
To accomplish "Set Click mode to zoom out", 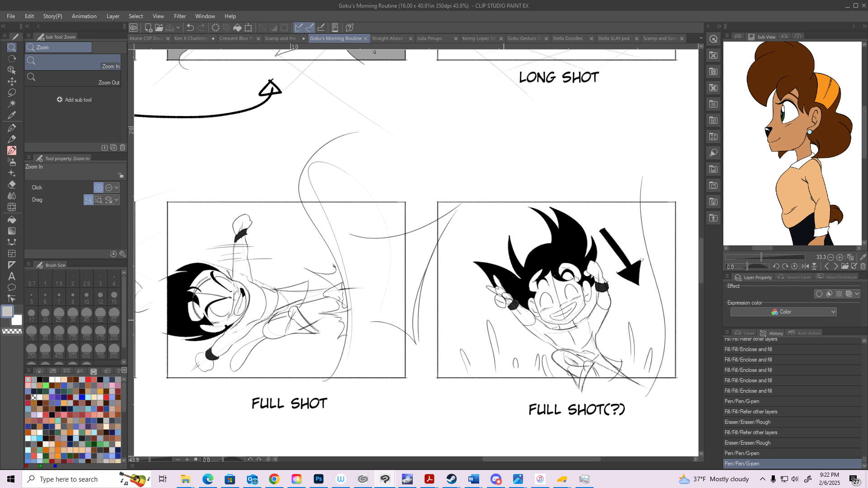I will click(108, 188).
